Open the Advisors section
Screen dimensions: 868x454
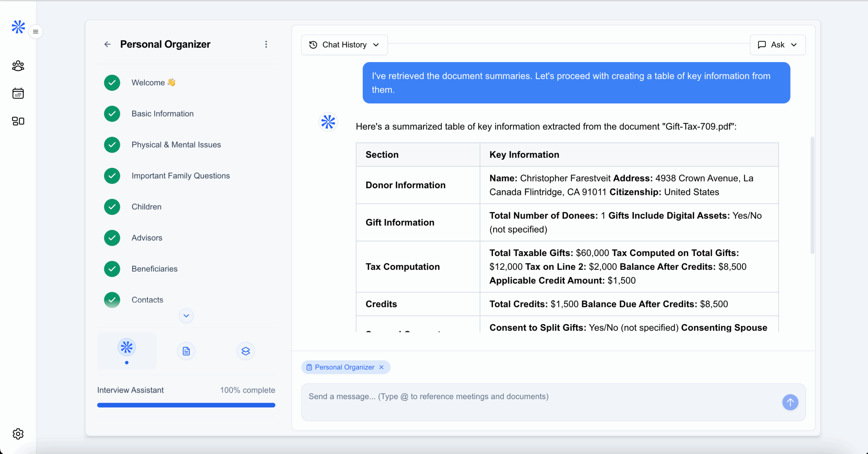147,238
